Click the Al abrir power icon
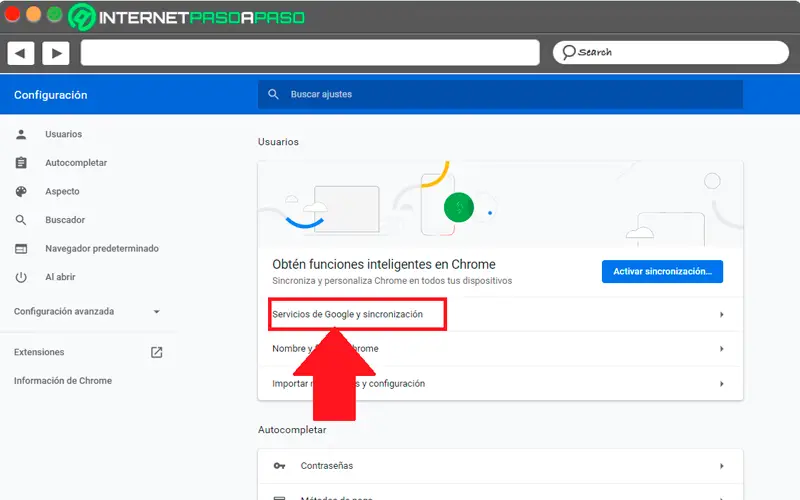Image resolution: width=800 pixels, height=500 pixels. [x=21, y=277]
